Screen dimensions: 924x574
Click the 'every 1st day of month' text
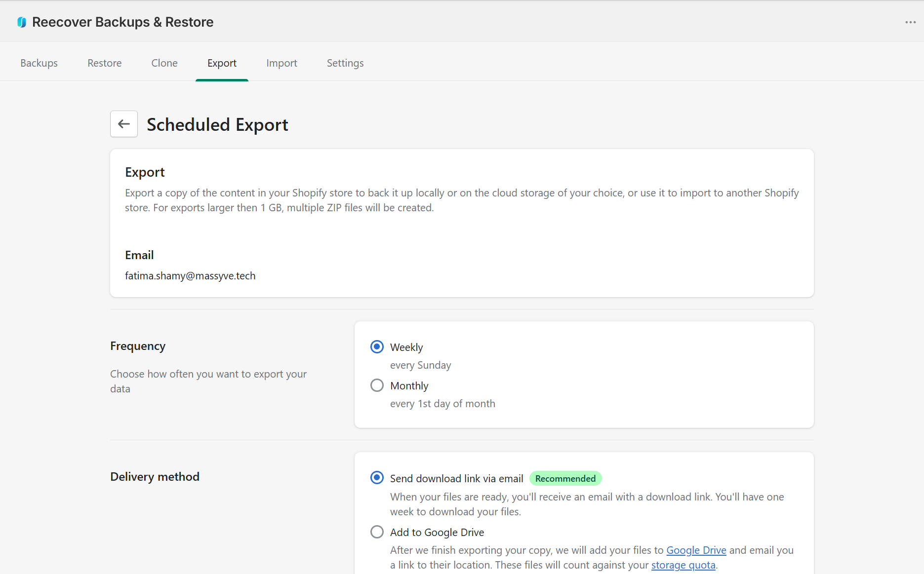[x=442, y=404]
